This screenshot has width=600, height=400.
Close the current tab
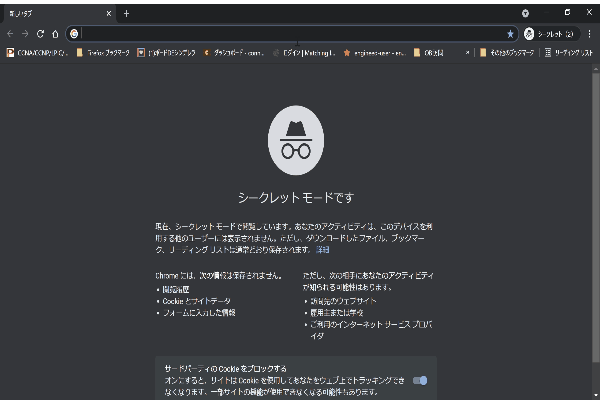109,13
